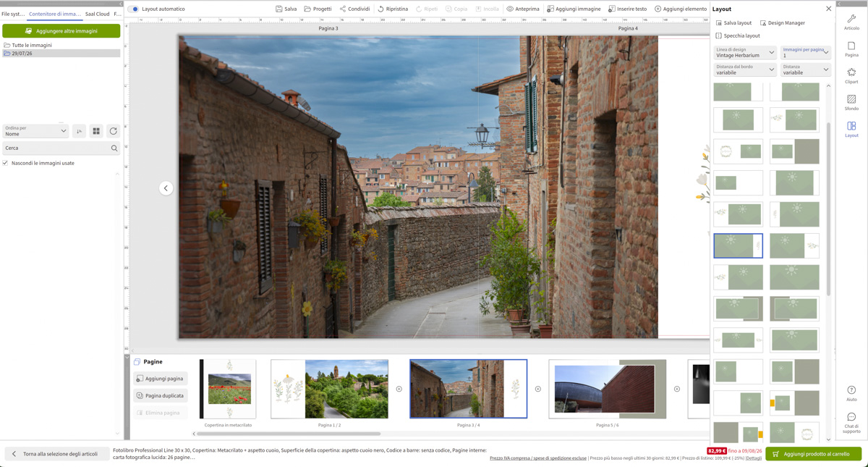Click Condividi in the toolbar

coord(354,9)
